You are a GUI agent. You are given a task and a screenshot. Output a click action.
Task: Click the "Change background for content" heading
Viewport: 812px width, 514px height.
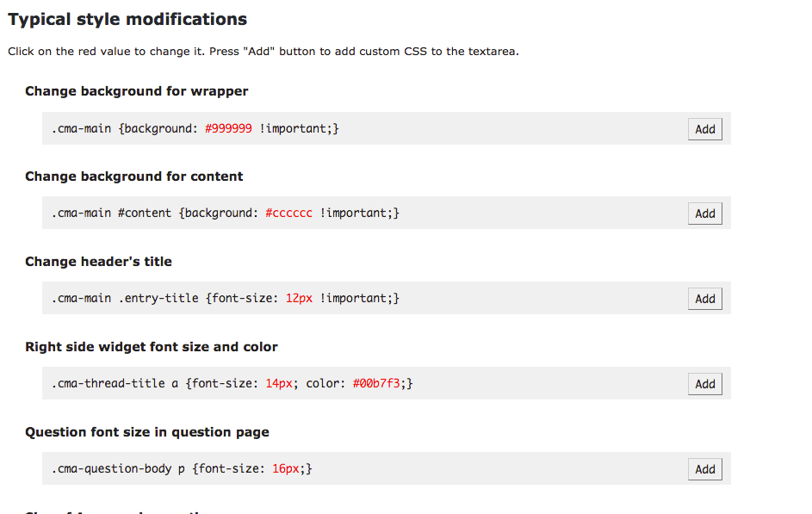(x=133, y=176)
